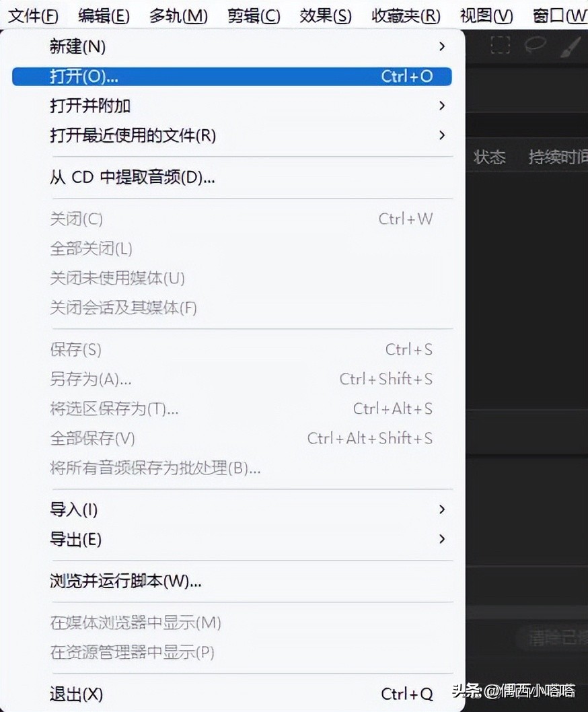Select the spot healing brush tool
Viewport: 588px width, 712px height.
[571, 46]
